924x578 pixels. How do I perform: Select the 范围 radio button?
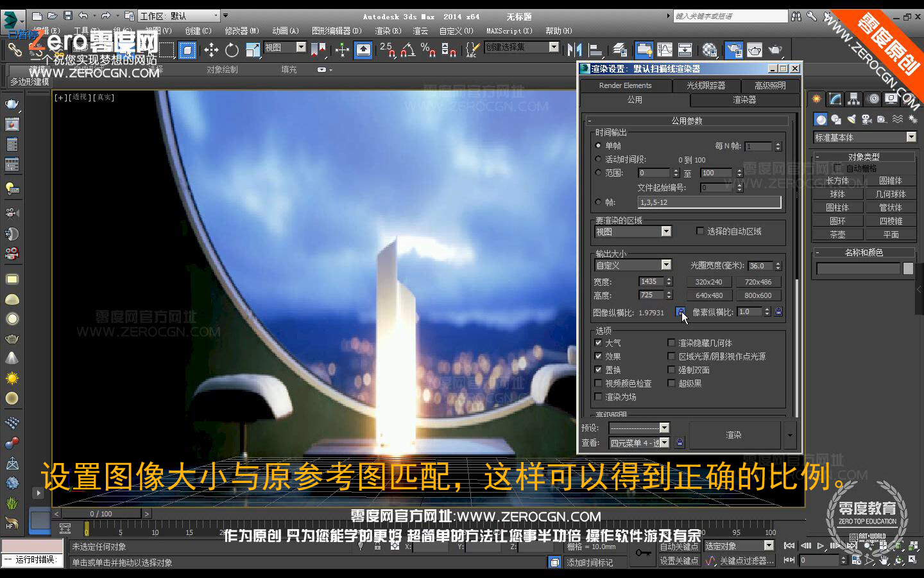click(599, 173)
